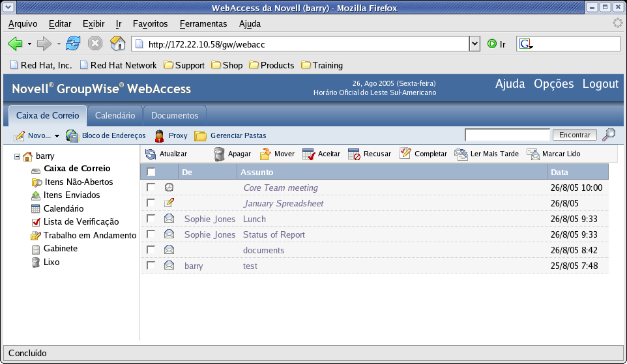Viewport: 627px width, 364px height.
Task: Click the Proxy person icon
Action: pos(159,136)
